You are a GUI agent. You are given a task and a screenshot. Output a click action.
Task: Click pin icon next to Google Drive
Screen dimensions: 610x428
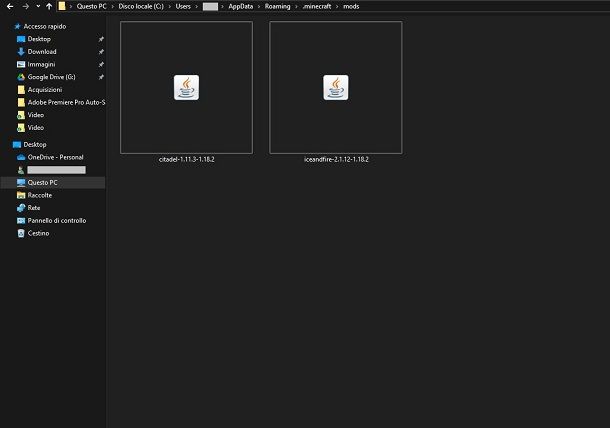pyautogui.click(x=101, y=77)
